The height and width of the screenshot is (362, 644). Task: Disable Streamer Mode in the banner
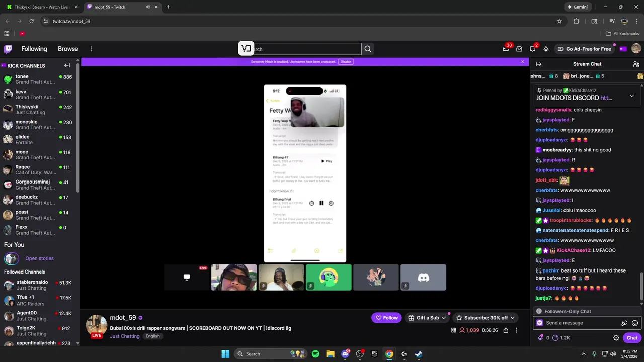346,62
